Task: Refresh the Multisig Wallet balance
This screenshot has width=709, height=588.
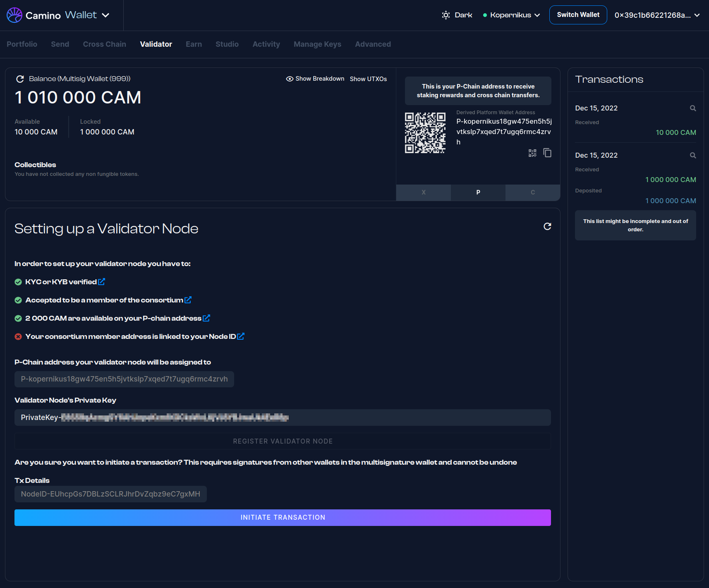Action: click(x=19, y=79)
